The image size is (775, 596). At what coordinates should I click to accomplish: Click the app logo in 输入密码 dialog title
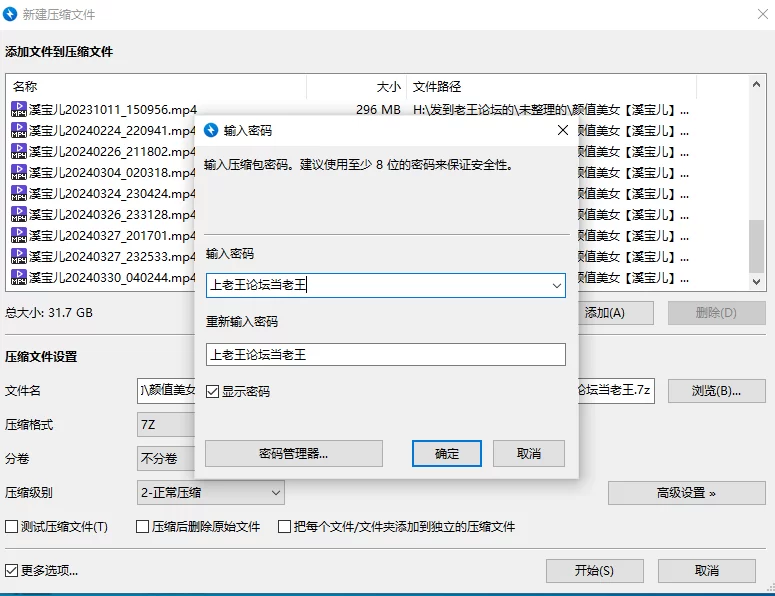pyautogui.click(x=211, y=130)
